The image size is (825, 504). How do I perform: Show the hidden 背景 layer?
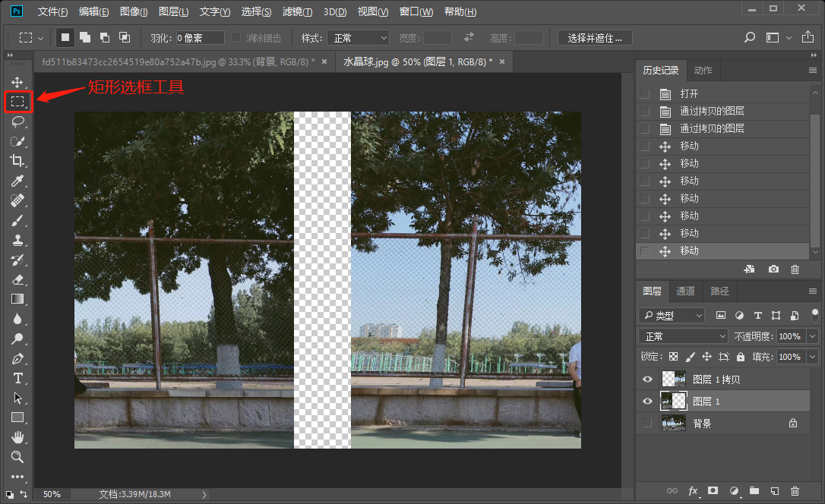pyautogui.click(x=647, y=423)
